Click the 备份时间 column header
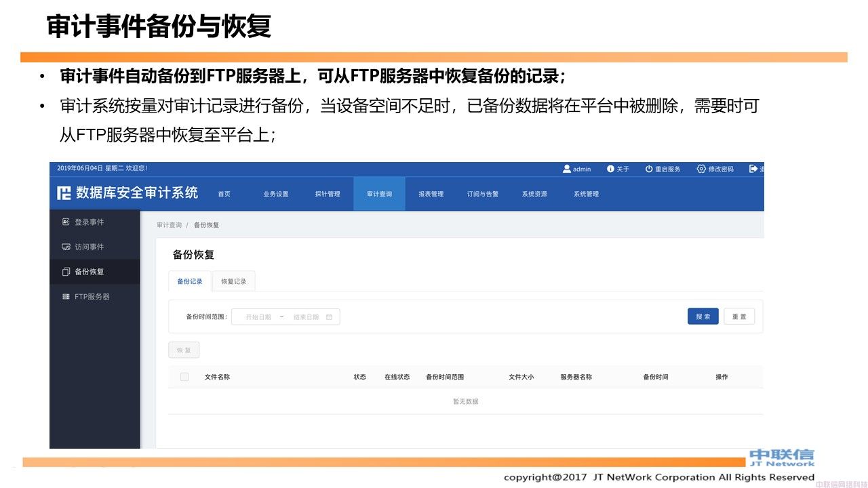This screenshot has height=488, width=868. click(x=656, y=377)
